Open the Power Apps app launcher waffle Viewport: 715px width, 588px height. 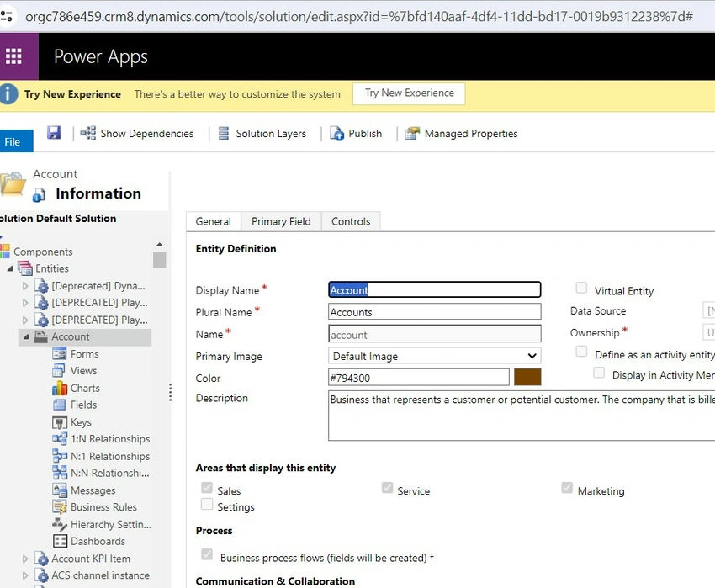(13, 56)
